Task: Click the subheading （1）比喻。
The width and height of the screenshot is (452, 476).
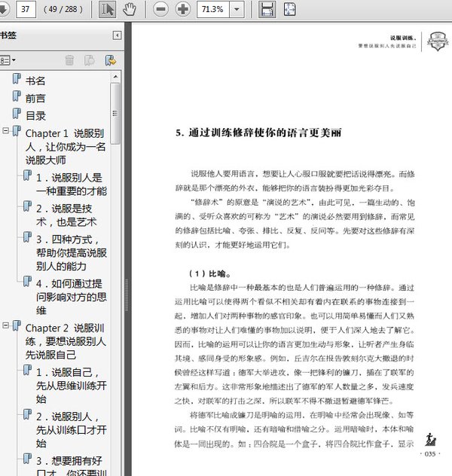Action: pos(210,274)
